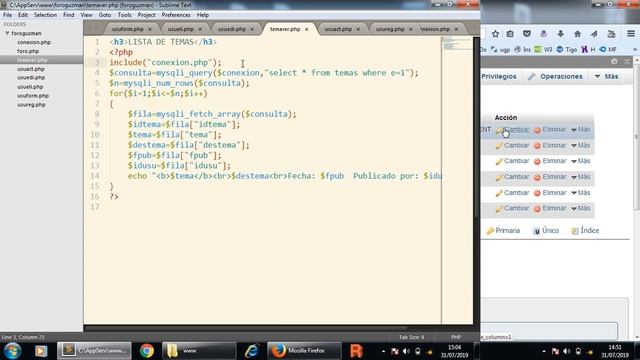The height and width of the screenshot is (360, 640).
Task: Open the Preferences menu
Action: (176, 15)
